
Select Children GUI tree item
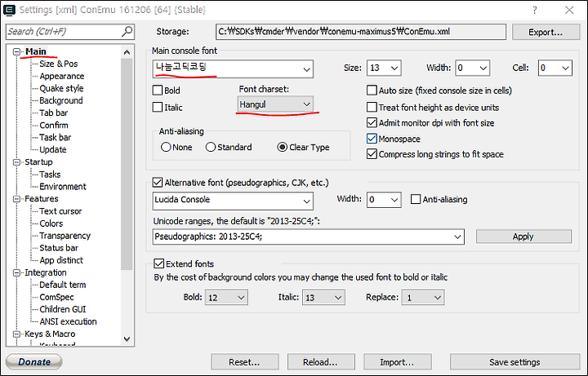coord(63,309)
